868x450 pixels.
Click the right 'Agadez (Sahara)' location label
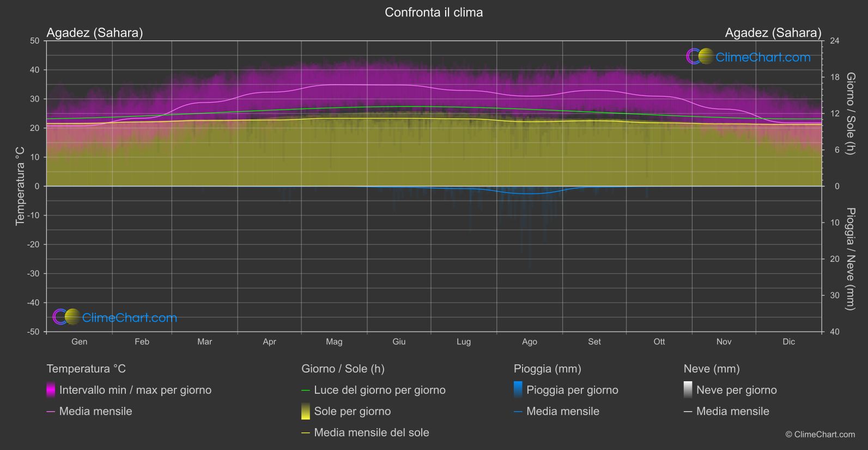773,33
